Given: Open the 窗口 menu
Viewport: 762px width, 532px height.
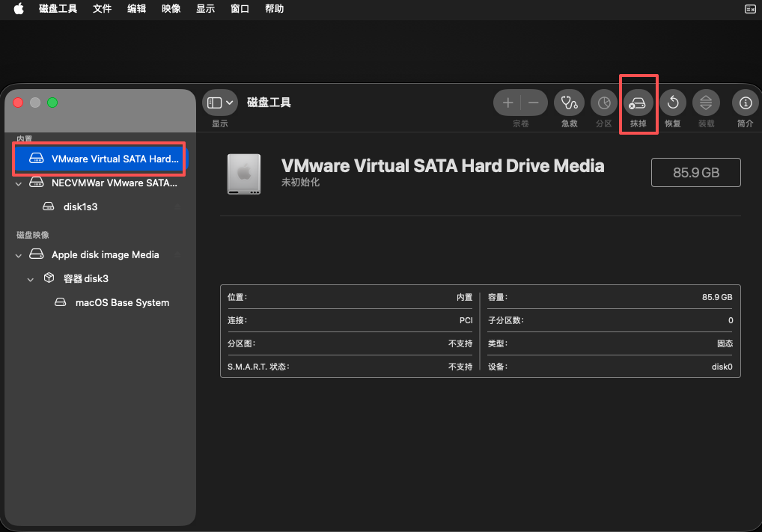Looking at the screenshot, I should (240, 8).
